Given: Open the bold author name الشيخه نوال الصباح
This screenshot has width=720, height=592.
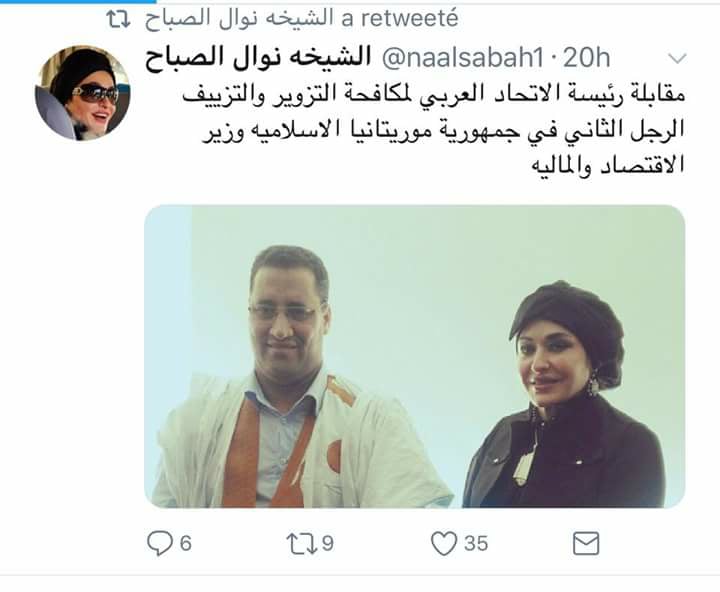Looking at the screenshot, I should coord(258,58).
